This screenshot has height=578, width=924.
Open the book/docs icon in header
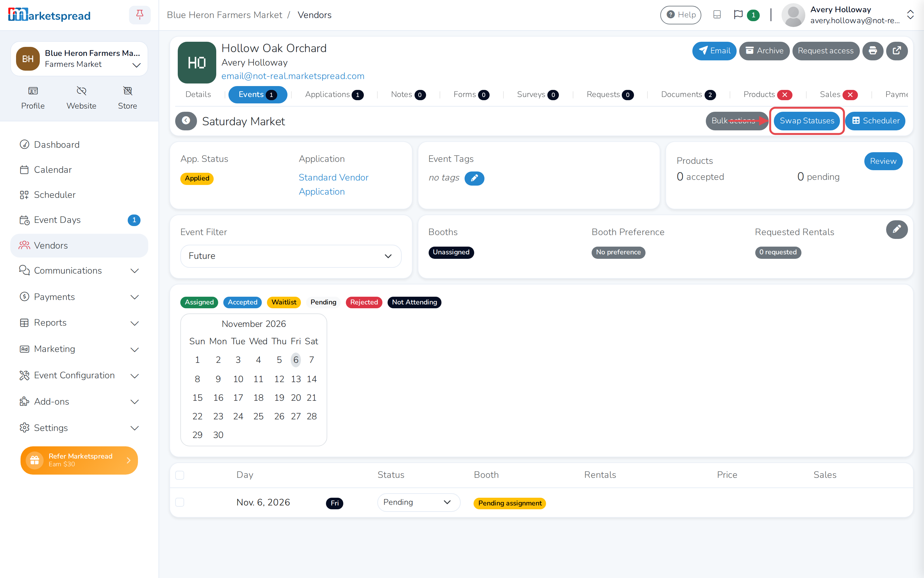click(717, 15)
